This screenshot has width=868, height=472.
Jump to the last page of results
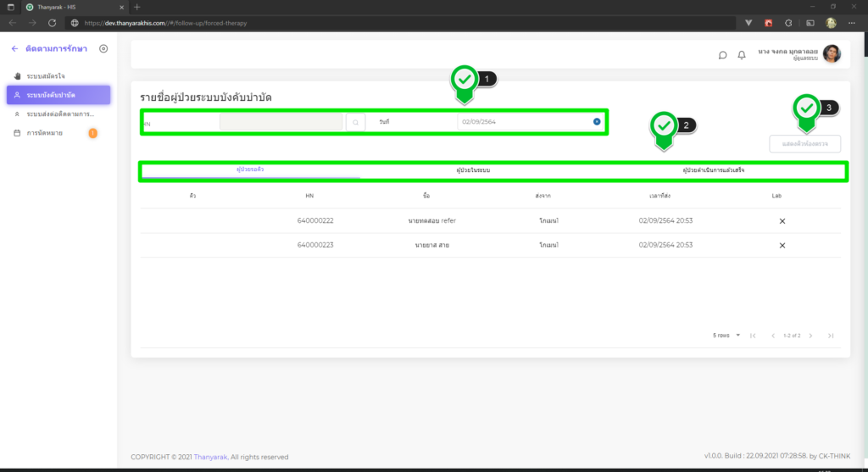click(831, 336)
